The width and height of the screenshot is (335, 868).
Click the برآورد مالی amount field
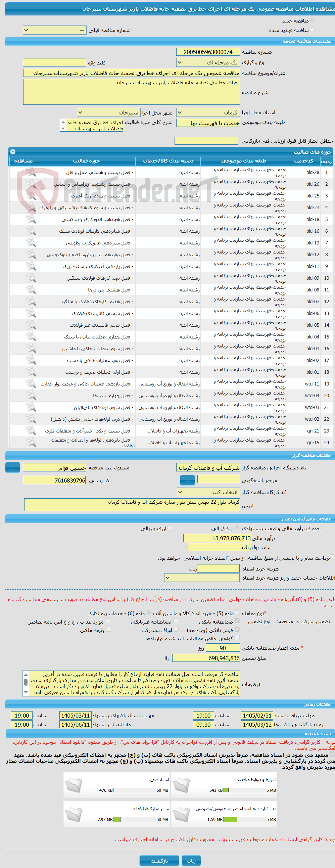(218, 539)
